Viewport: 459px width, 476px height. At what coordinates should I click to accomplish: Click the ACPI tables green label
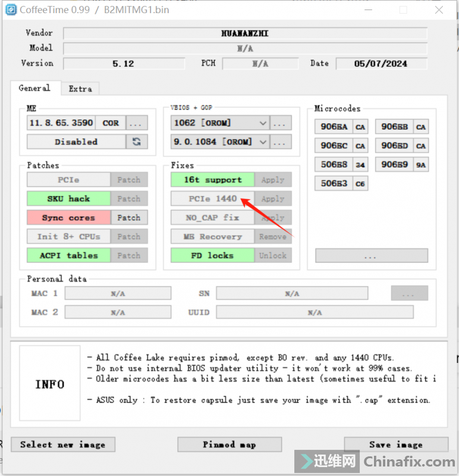pyautogui.click(x=68, y=255)
